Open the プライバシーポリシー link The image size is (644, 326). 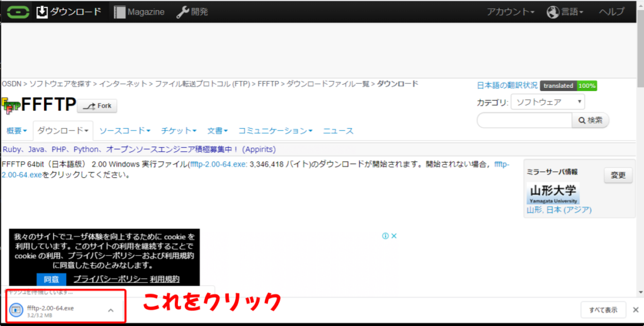coord(110,279)
